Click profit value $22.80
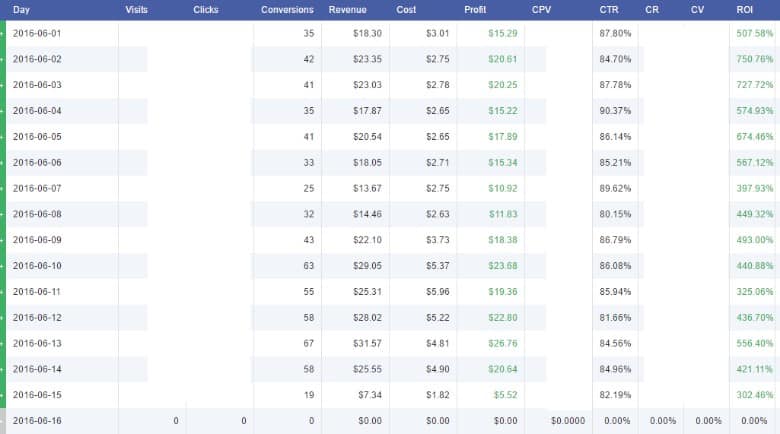 pos(503,318)
